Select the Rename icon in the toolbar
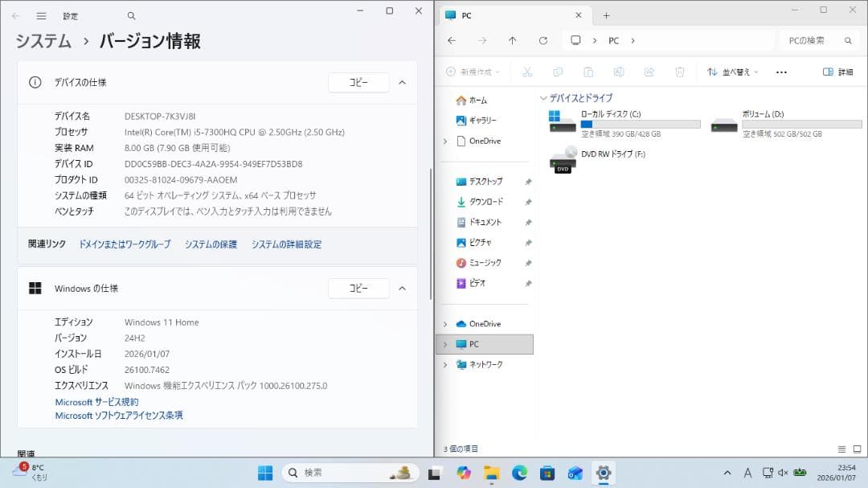The width and height of the screenshot is (868, 488). tap(619, 72)
